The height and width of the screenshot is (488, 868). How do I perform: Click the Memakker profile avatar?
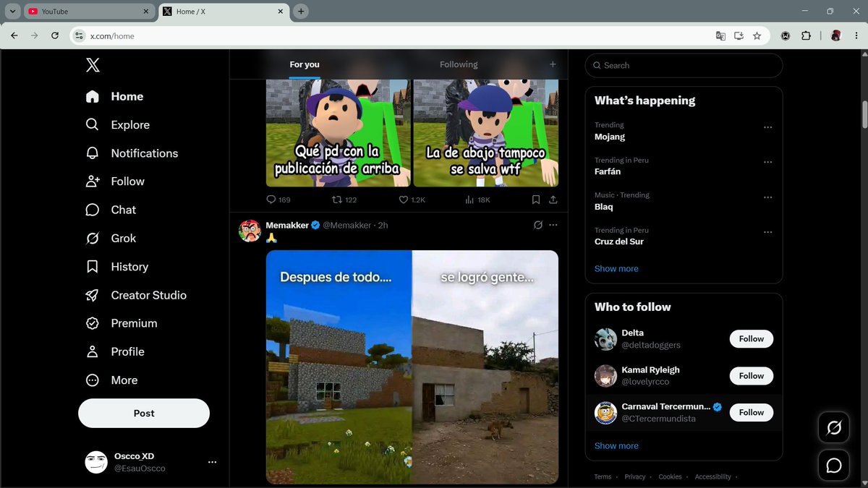tap(250, 231)
